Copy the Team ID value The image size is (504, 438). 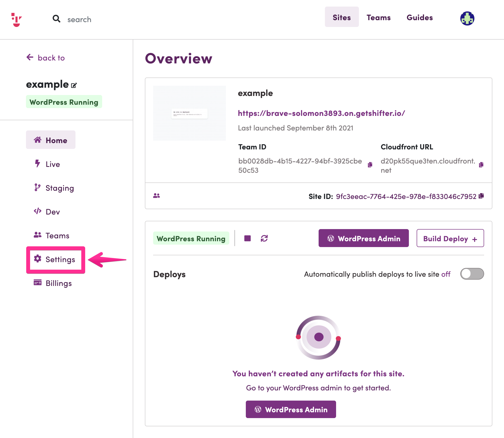point(370,165)
